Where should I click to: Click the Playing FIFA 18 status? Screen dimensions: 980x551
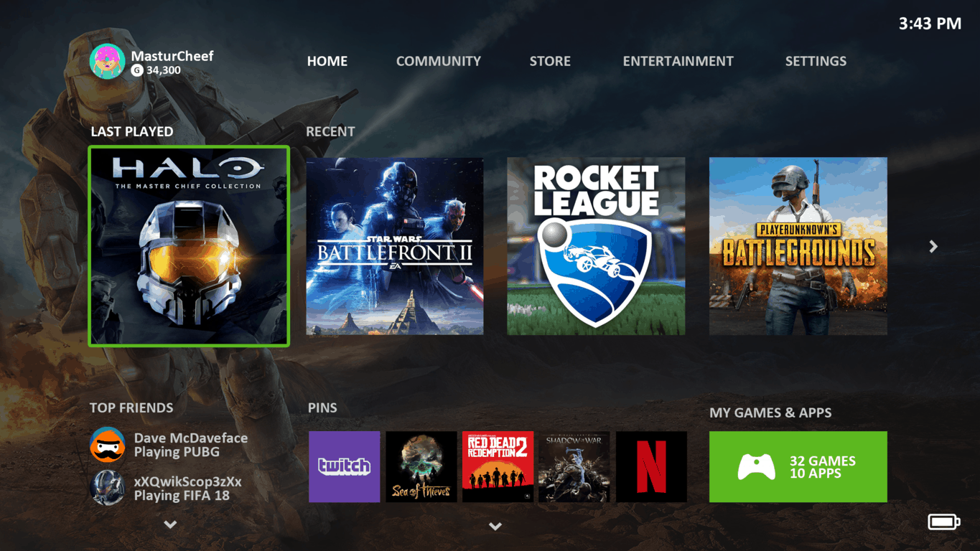pyautogui.click(x=182, y=495)
